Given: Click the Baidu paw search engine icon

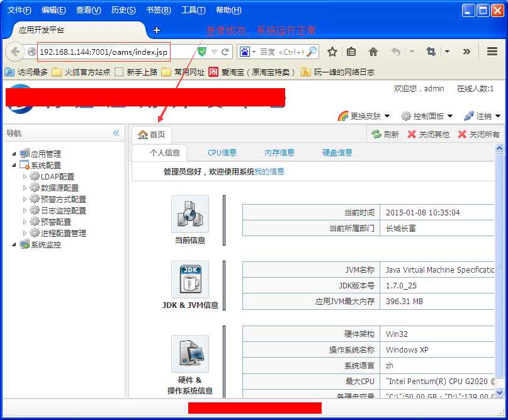Looking at the screenshot, I should click(245, 52).
